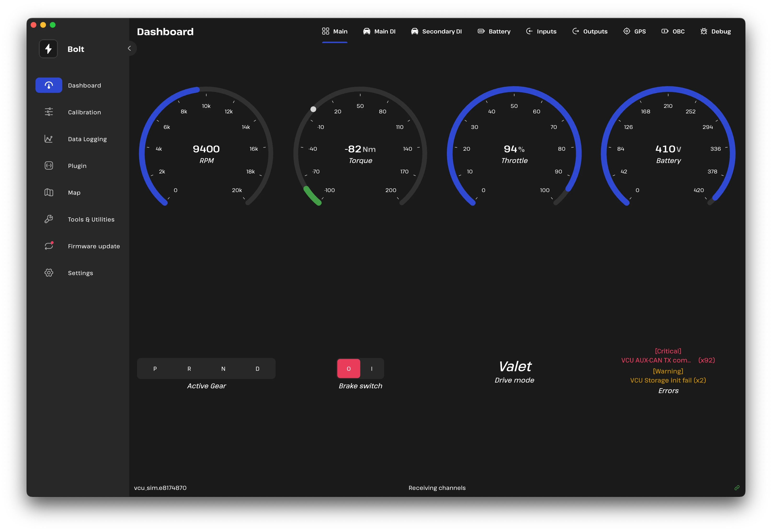Click the VCU Storage init fail warning
Screen dimensions: 772x532
[x=668, y=380]
